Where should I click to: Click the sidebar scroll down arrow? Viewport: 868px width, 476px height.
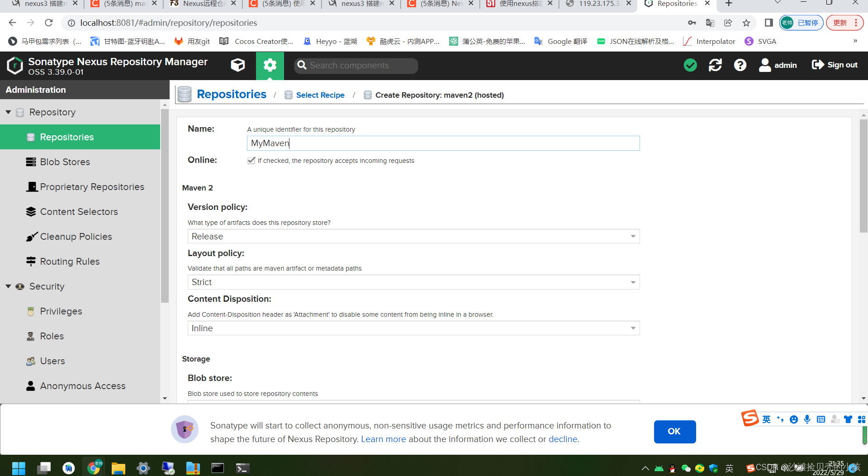(x=165, y=399)
